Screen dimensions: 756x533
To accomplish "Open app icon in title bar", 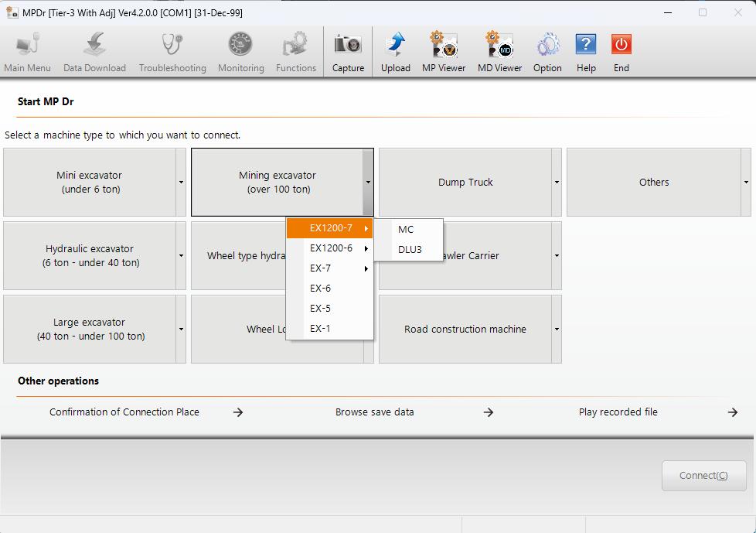I will pos(12,12).
